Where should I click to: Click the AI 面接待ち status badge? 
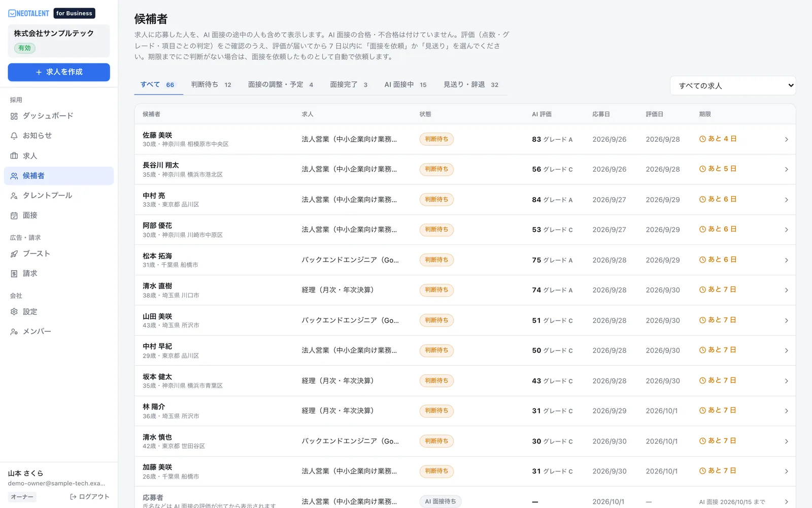[441, 501]
